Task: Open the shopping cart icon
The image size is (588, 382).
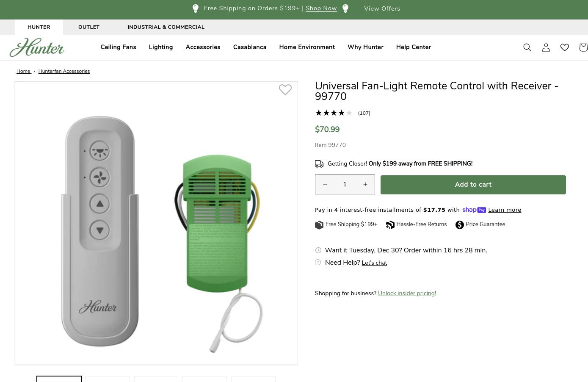Action: click(x=583, y=47)
